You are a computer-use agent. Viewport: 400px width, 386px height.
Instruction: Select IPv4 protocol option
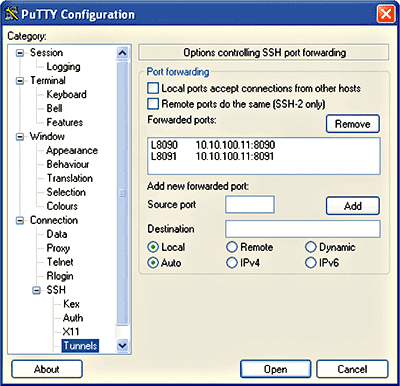(x=232, y=263)
